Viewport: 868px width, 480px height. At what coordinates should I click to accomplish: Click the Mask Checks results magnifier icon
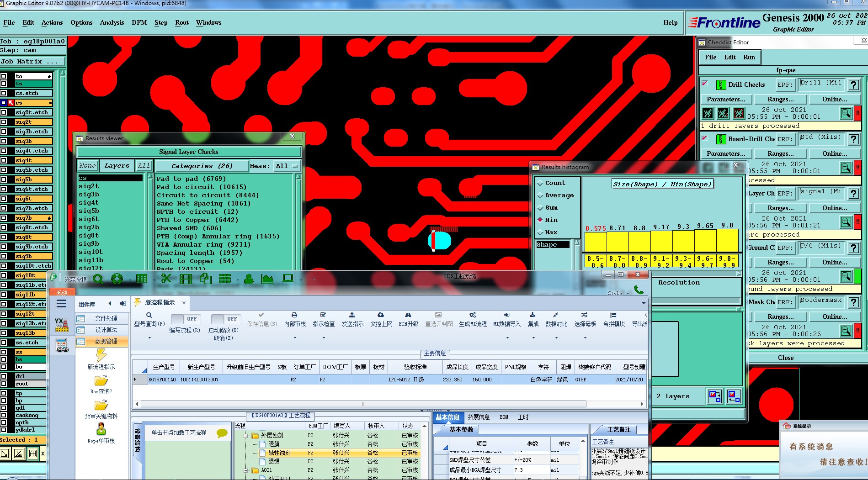(x=846, y=331)
